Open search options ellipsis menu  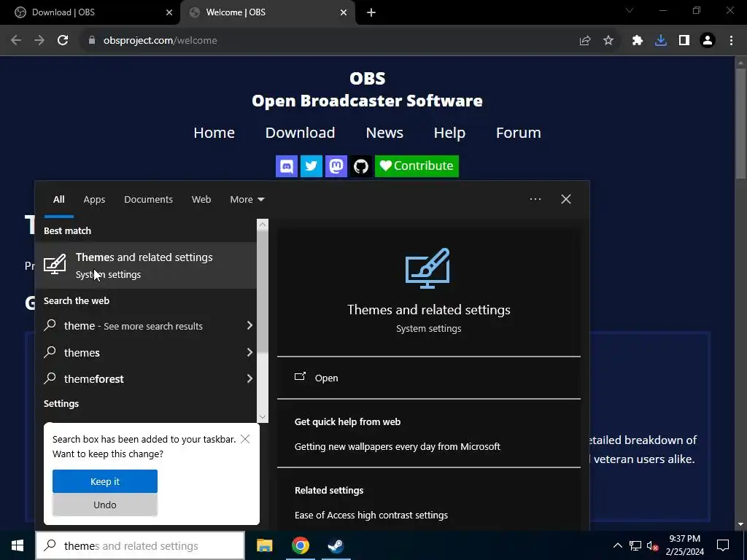[535, 199]
